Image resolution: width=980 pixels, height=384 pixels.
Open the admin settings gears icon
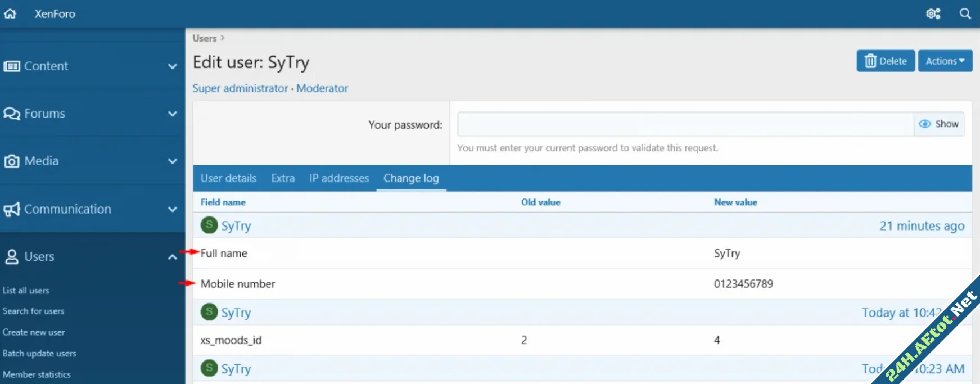[x=933, y=13]
